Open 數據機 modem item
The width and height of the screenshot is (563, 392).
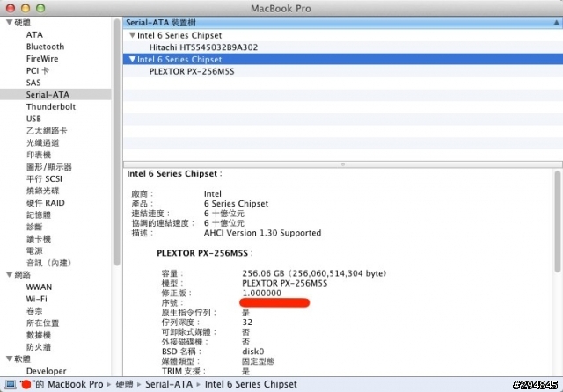pos(39,335)
